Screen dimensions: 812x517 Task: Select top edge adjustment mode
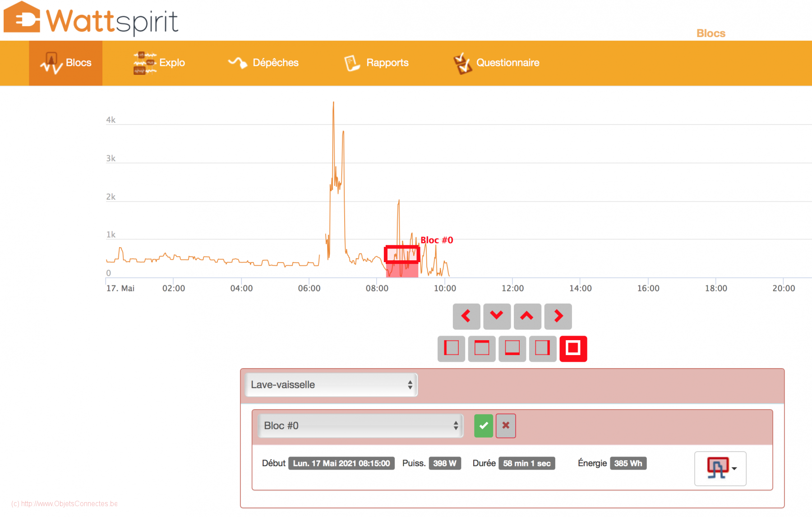point(482,349)
